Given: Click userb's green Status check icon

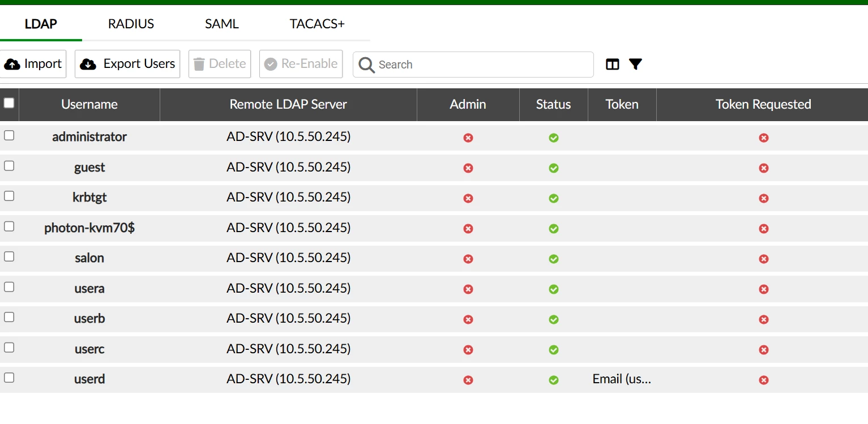Looking at the screenshot, I should pyautogui.click(x=554, y=319).
